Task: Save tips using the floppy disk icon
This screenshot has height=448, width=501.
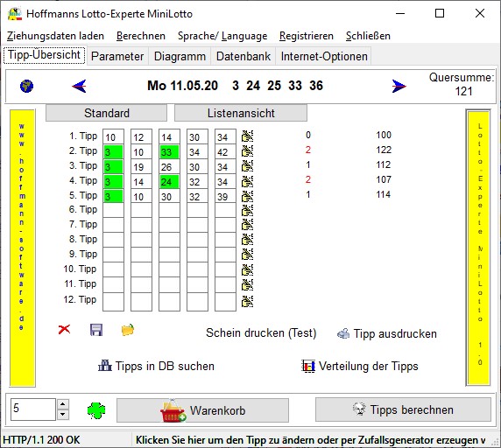Action: coord(96,330)
